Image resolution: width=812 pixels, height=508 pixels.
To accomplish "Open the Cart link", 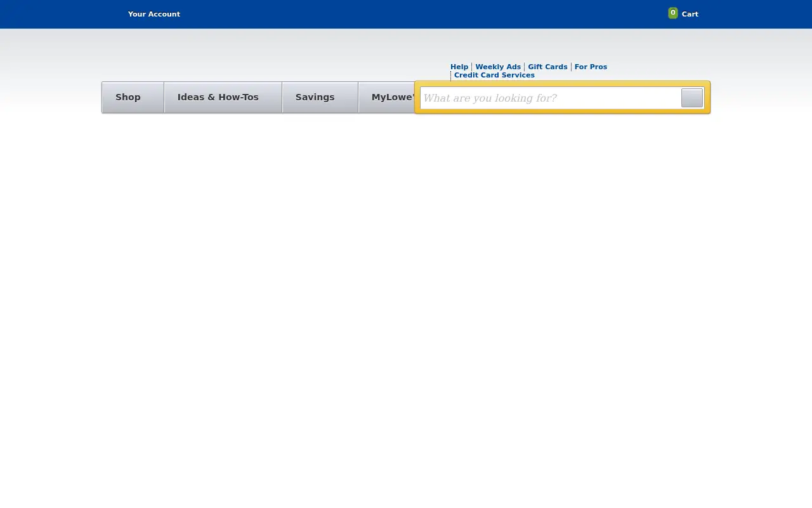I will tap(690, 14).
